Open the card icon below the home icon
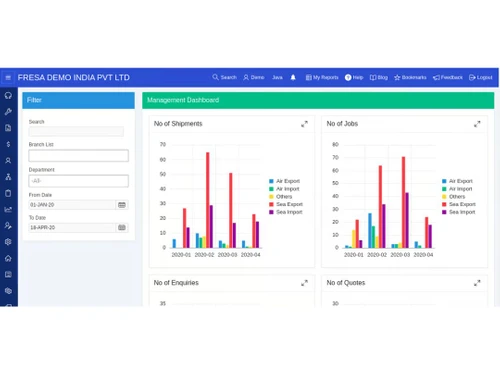This screenshot has height=375, width=500. [x=8, y=274]
